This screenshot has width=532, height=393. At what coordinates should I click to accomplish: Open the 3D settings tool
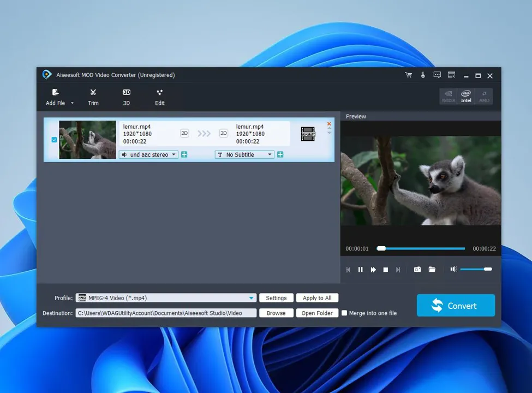[126, 97]
